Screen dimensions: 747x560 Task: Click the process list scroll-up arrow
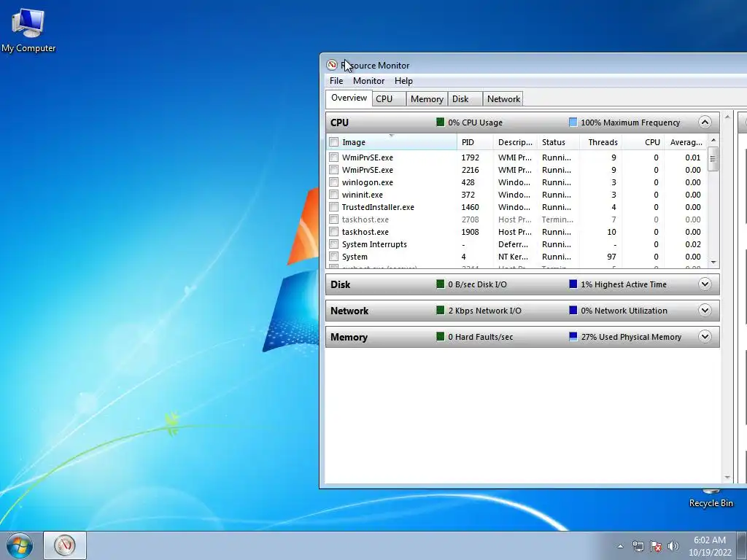click(713, 140)
